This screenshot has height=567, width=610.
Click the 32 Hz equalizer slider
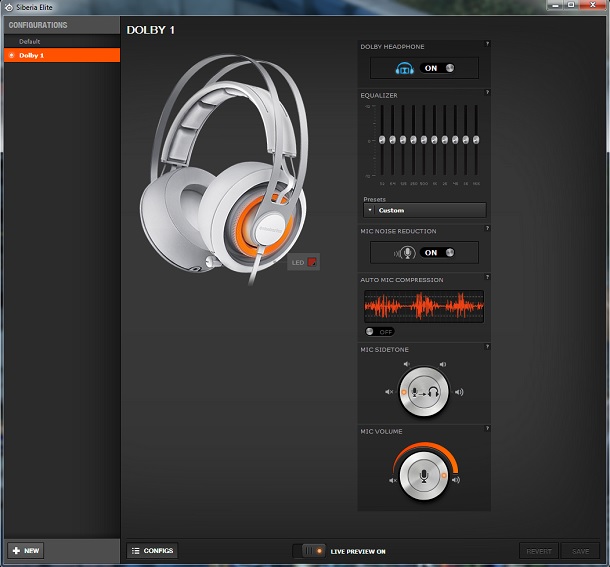pyautogui.click(x=382, y=140)
